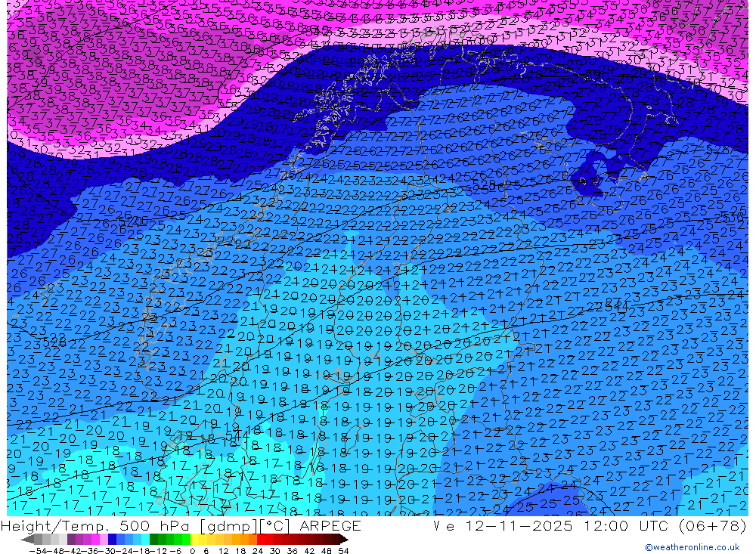Click the 'Ve 12-11-2025' date text
This screenshot has height=554, width=756.
click(x=503, y=526)
